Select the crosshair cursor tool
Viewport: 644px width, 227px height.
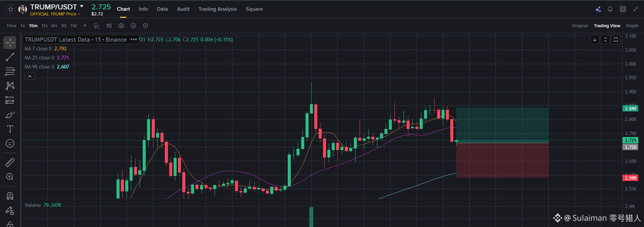(10, 43)
